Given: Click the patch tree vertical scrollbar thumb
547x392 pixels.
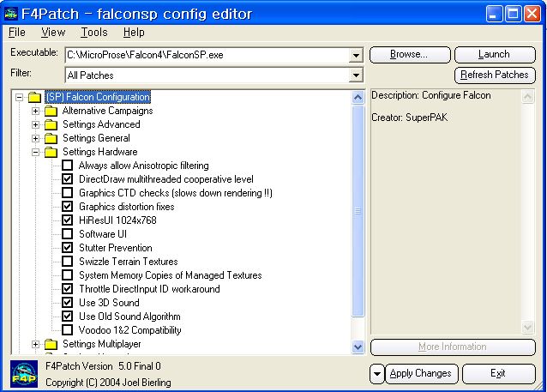Looking at the screenshot, I should click(358, 210).
